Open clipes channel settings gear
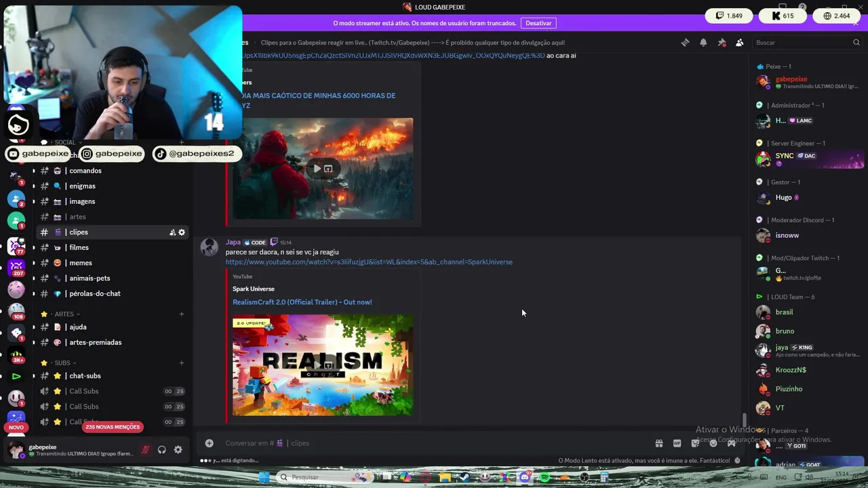This screenshot has width=868, height=488. (x=182, y=232)
